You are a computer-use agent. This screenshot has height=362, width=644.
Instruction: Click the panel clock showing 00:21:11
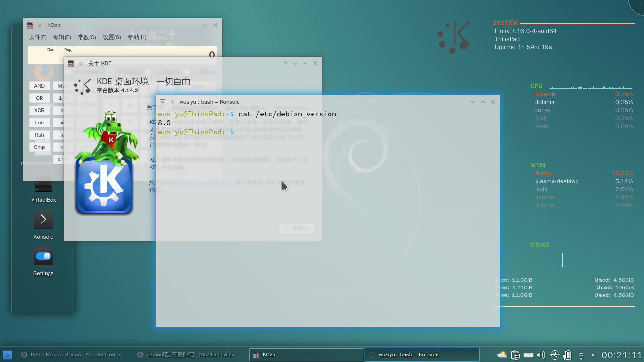(x=622, y=355)
